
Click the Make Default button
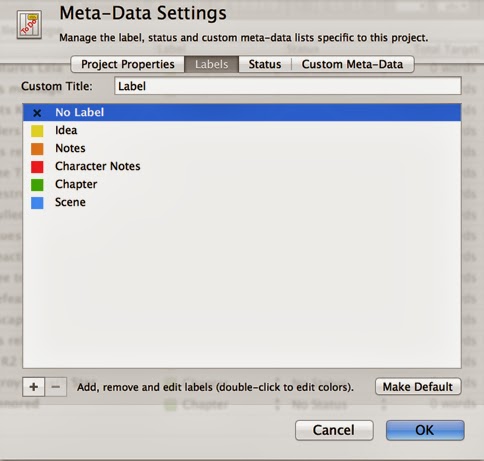click(x=418, y=387)
